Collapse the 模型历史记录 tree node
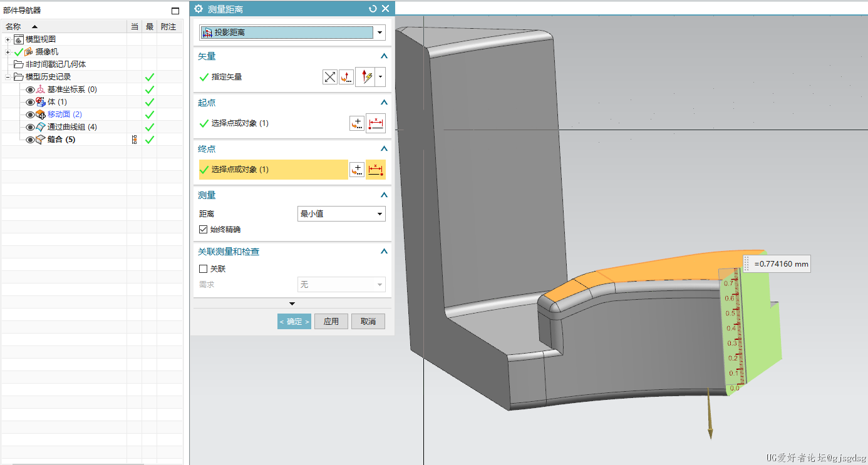The height and width of the screenshot is (465, 868). (x=8, y=77)
